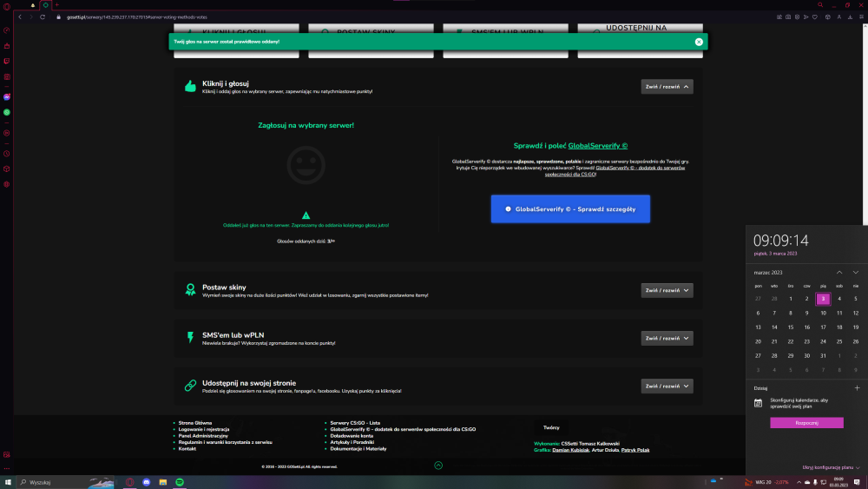The image size is (868, 489).
Task: Expand the SMS'em lub wPLN section
Action: [667, 339]
